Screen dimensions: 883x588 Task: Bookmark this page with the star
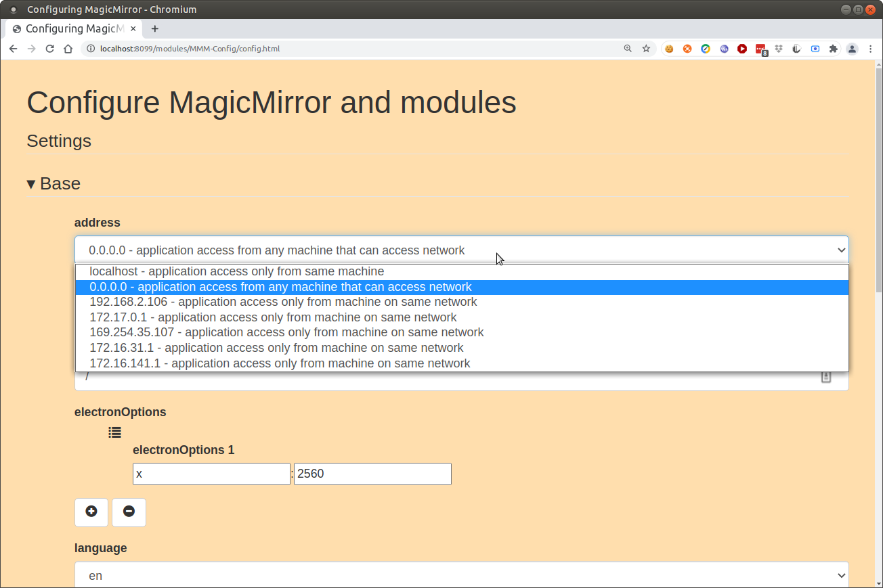[x=646, y=49]
